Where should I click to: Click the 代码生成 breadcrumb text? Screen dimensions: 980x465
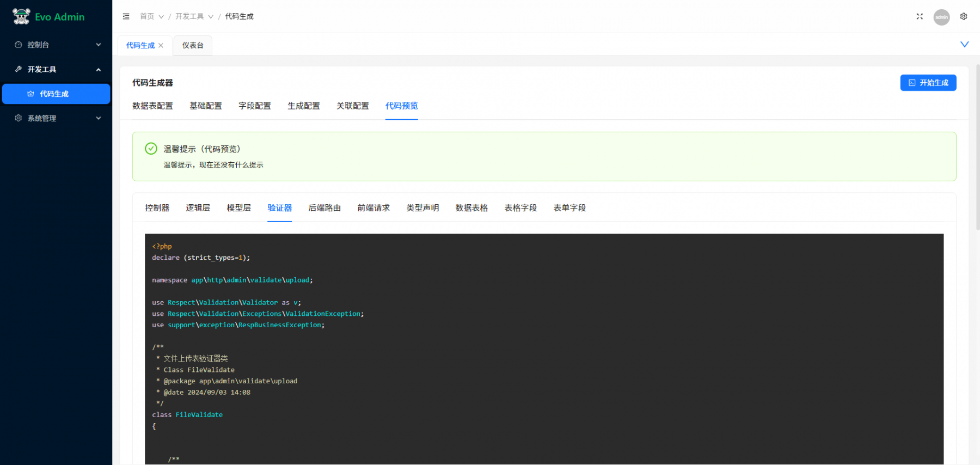pyautogui.click(x=239, y=16)
